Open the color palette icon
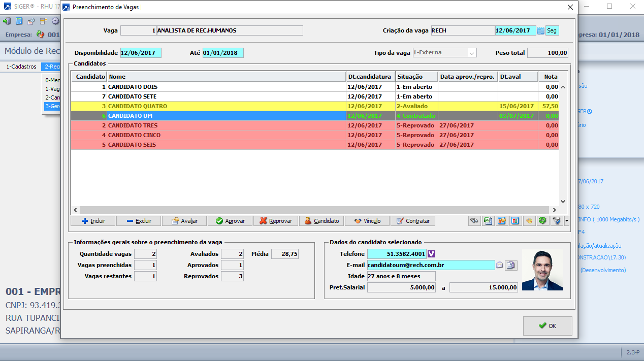 pyautogui.click(x=529, y=221)
